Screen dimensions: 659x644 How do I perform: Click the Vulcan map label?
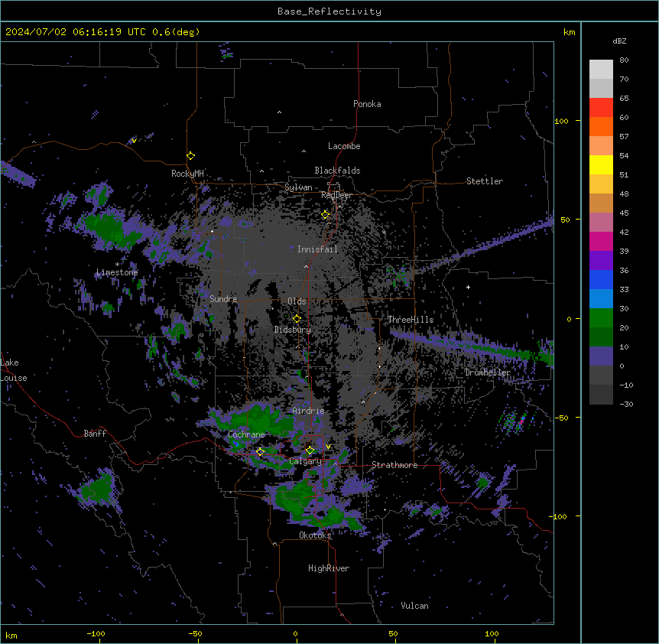click(414, 606)
